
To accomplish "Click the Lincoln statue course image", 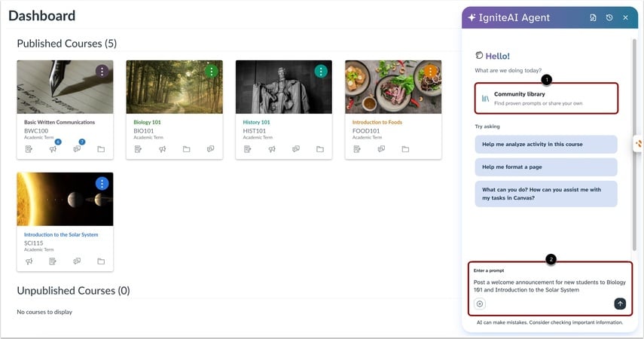I will point(284,87).
